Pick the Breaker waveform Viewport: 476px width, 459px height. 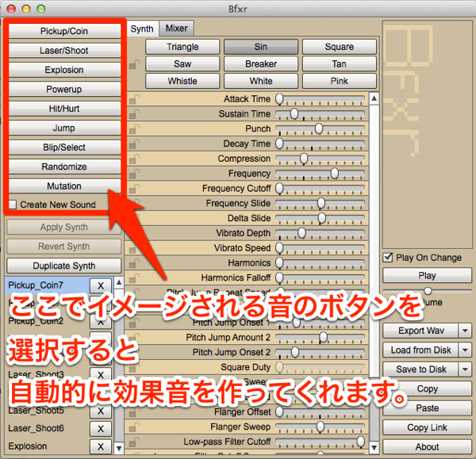coord(261,64)
